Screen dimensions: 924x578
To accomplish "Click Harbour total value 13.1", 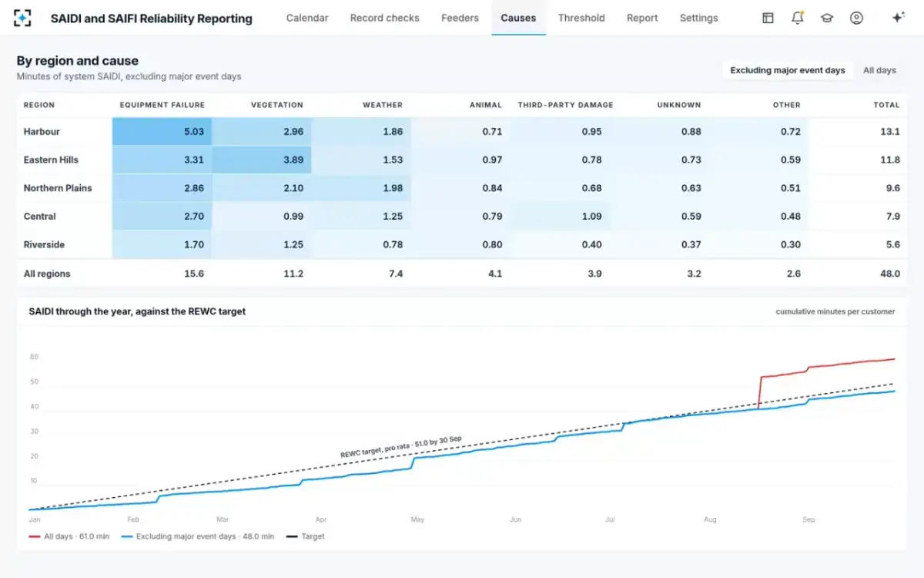I will pyautogui.click(x=890, y=132).
